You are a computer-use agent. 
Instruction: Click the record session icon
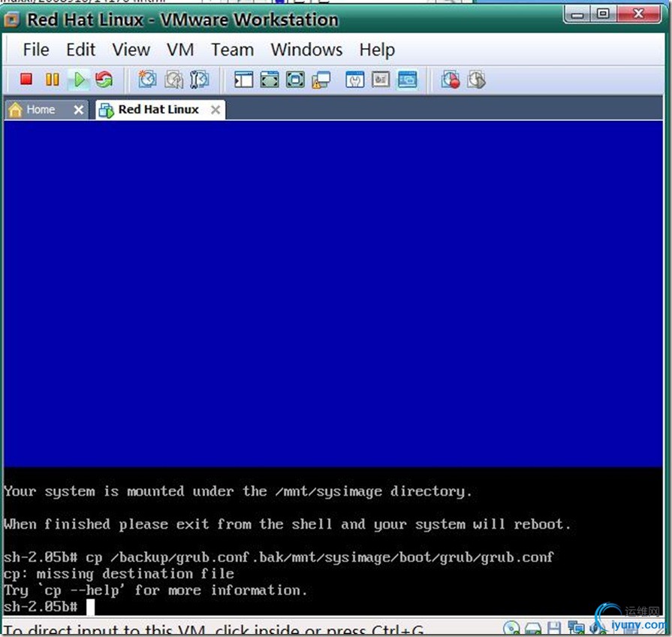pyautogui.click(x=451, y=80)
